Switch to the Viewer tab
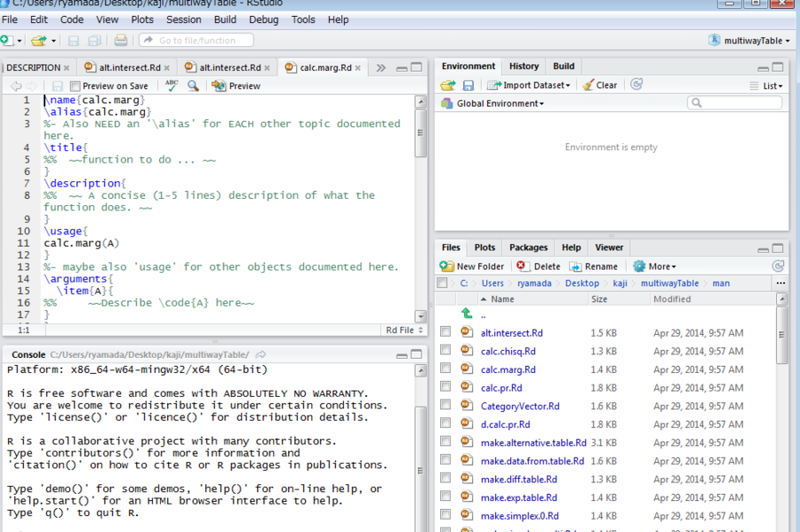This screenshot has height=532, width=800. pos(609,248)
